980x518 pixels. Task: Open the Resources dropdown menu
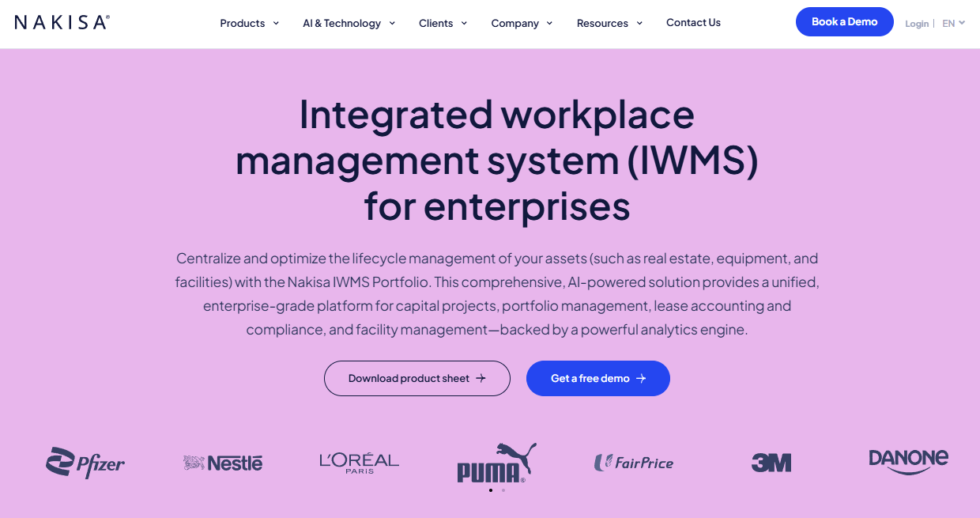609,23
